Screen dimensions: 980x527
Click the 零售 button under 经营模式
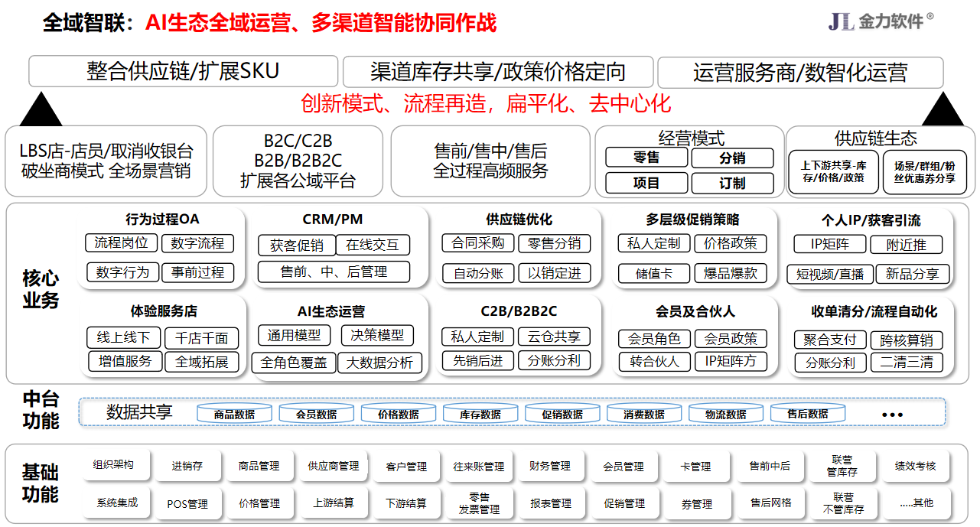point(646,158)
